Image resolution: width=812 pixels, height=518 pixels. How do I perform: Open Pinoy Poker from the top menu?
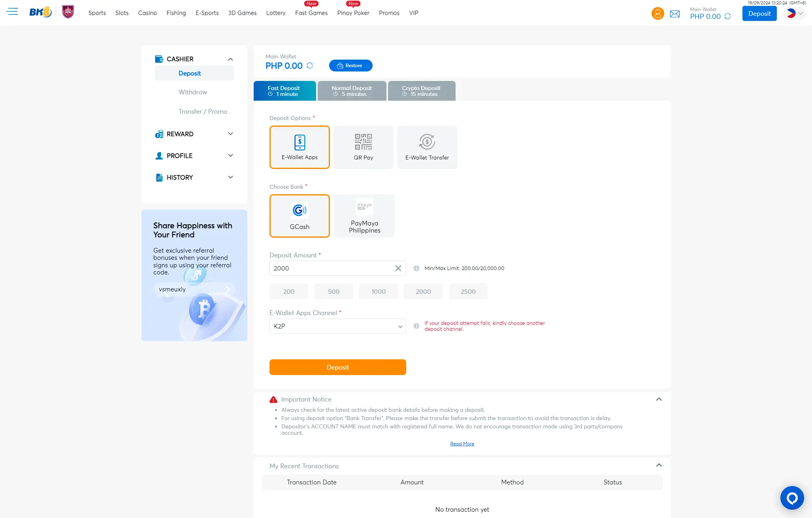[x=353, y=13]
